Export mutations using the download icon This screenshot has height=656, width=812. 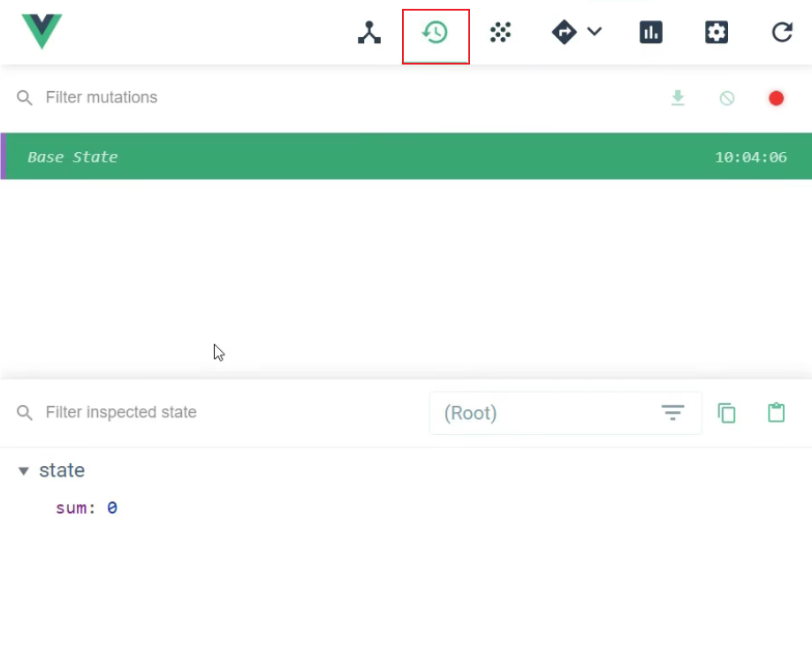click(678, 97)
